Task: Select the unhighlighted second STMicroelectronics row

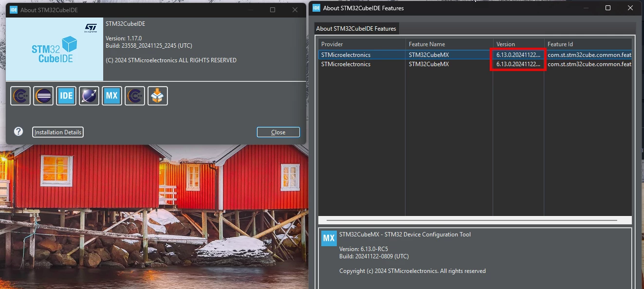Action: tap(475, 64)
